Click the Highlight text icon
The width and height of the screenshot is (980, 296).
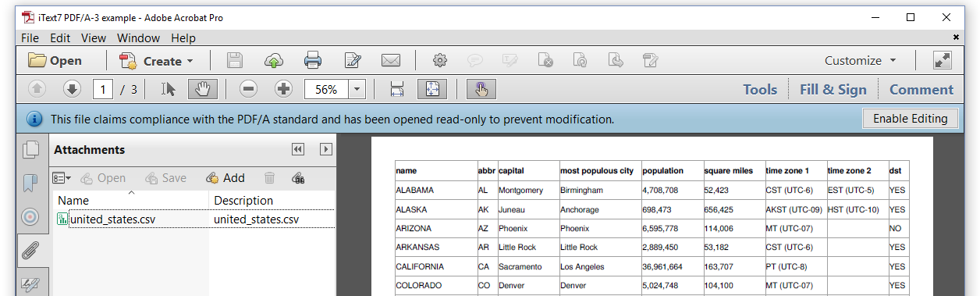pyautogui.click(x=510, y=60)
